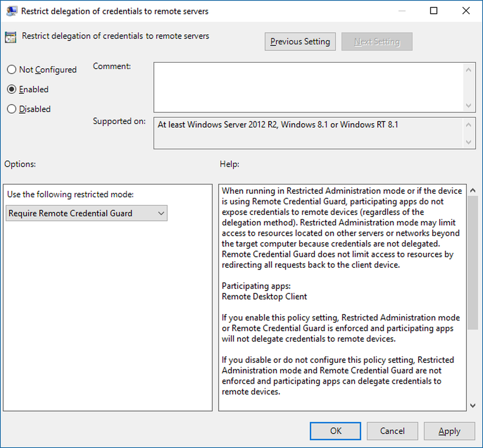Click the Help panel scroll-up arrow
This screenshot has width=483, height=448.
(473, 190)
